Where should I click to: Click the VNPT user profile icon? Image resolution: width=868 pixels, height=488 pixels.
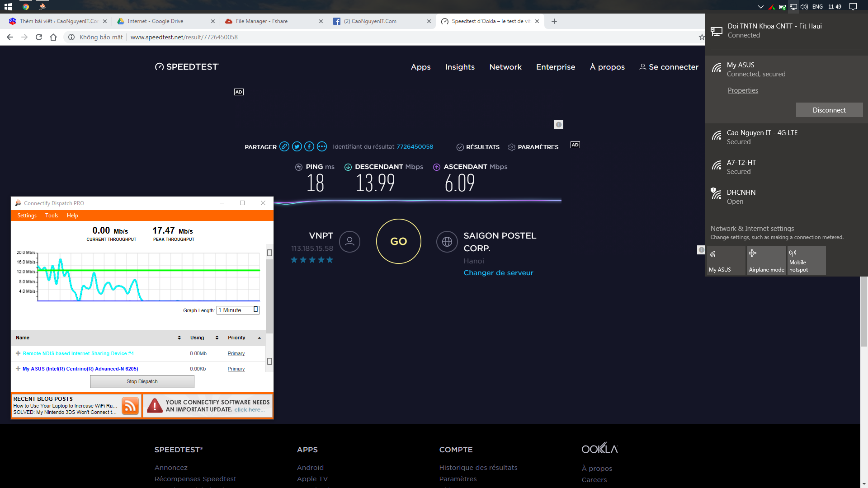pos(349,242)
